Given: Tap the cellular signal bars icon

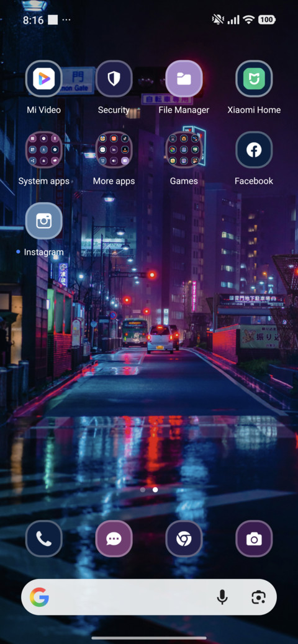Looking at the screenshot, I should (233, 20).
